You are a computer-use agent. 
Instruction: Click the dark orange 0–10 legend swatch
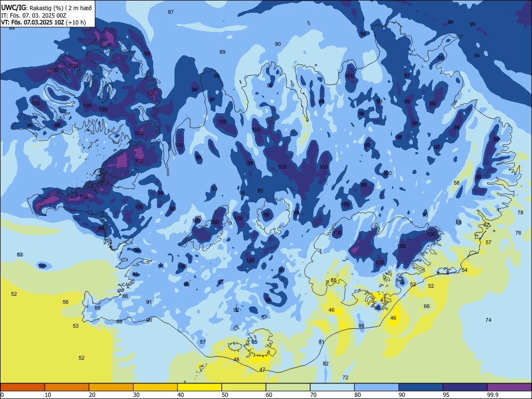pos(23,387)
